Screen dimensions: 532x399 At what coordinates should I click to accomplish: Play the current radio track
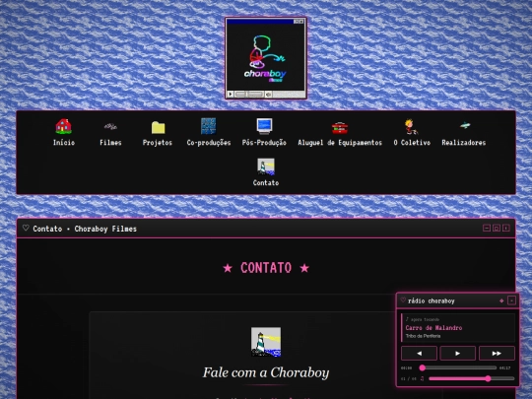click(458, 354)
